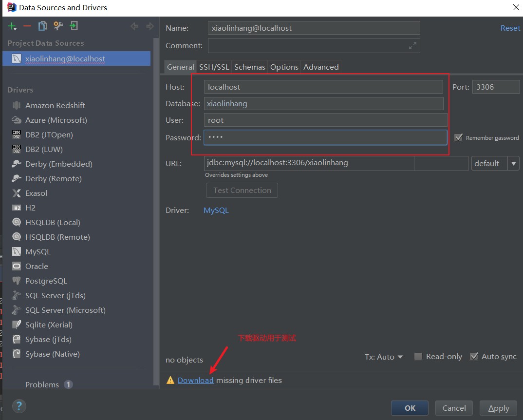Open the Problems entry
The width and height of the screenshot is (523, 420).
[49, 384]
